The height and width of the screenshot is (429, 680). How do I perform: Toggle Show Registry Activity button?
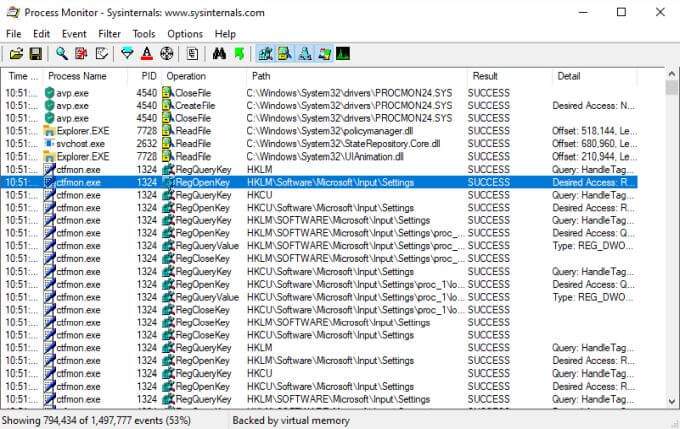265,54
